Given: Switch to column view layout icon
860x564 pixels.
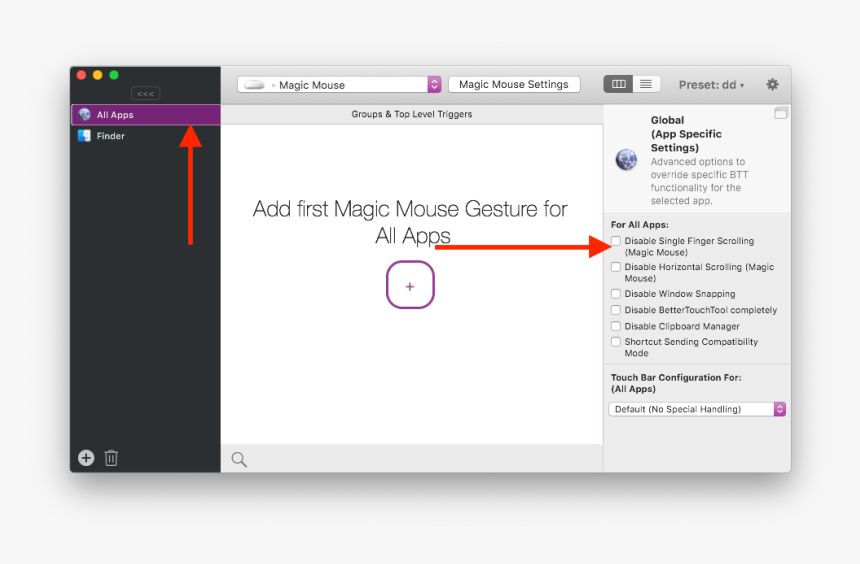Looking at the screenshot, I should click(618, 85).
